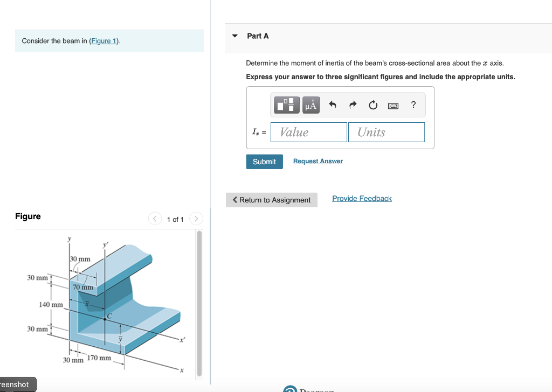Click the undo arrow in the answer toolbar
Screen dimensions: 552x392
(x=333, y=105)
